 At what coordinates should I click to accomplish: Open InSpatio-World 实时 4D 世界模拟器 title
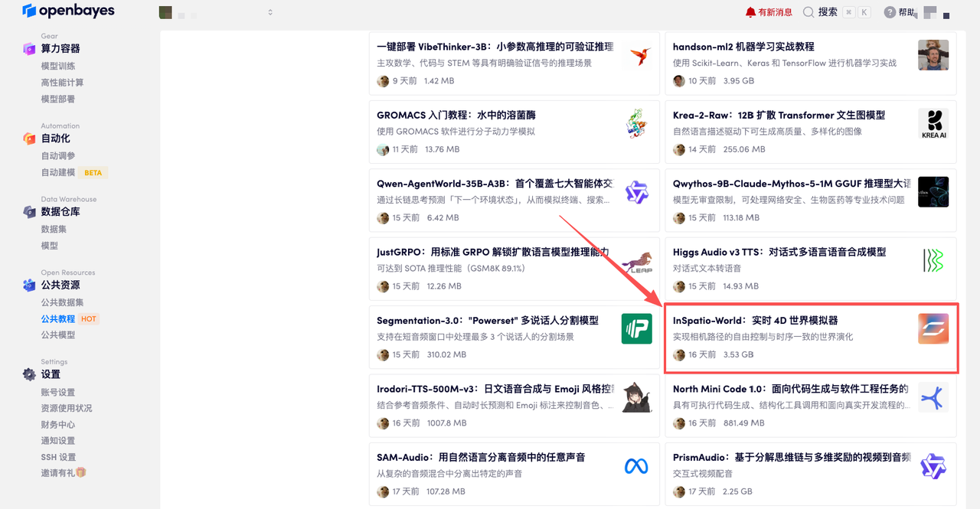click(x=756, y=320)
